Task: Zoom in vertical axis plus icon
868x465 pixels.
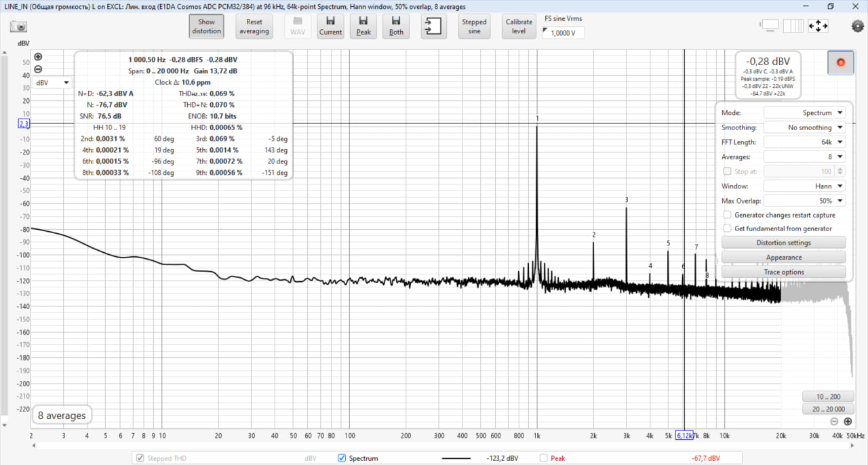Action: pos(38,57)
